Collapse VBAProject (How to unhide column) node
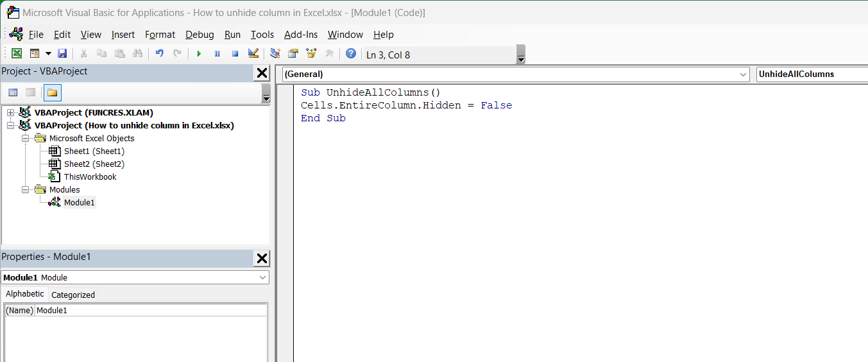The height and width of the screenshot is (362, 868). click(x=10, y=126)
